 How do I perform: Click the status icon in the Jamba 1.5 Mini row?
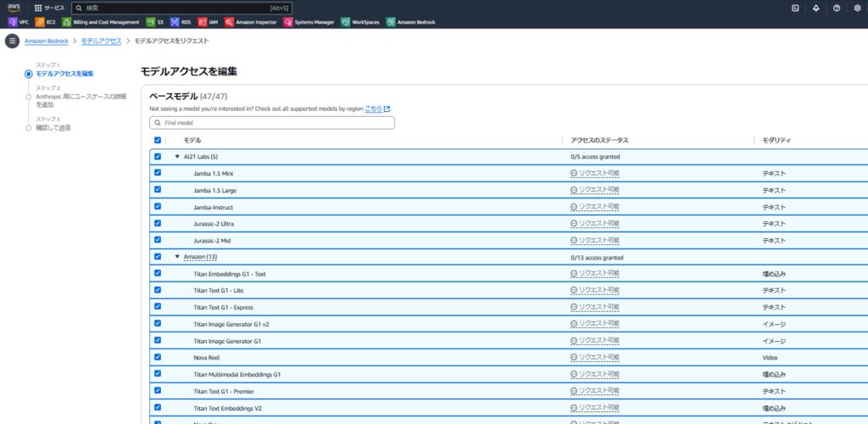pyautogui.click(x=574, y=173)
